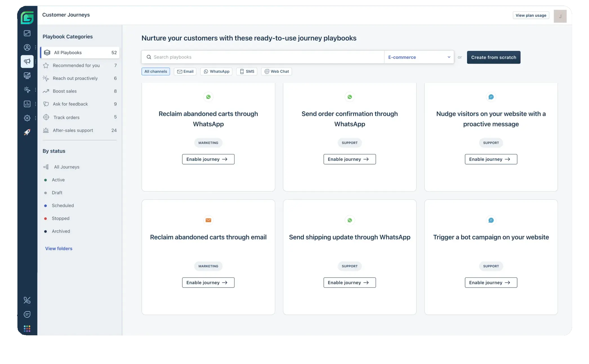
Task: Select Boost sales category
Action: (80, 91)
